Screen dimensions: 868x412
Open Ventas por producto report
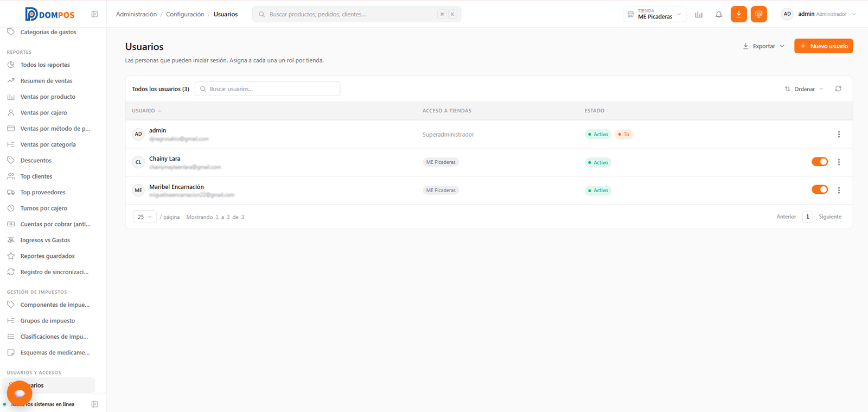[x=48, y=97]
